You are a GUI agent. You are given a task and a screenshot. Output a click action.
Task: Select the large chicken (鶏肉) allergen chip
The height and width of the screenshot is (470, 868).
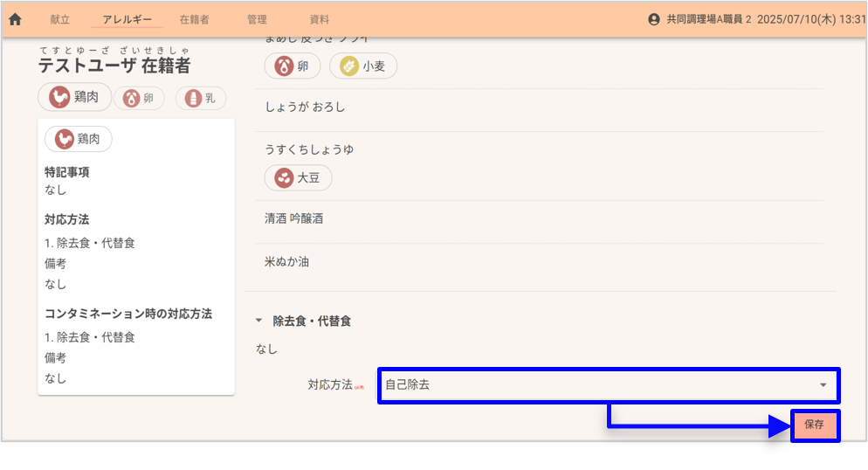pyautogui.click(x=75, y=97)
